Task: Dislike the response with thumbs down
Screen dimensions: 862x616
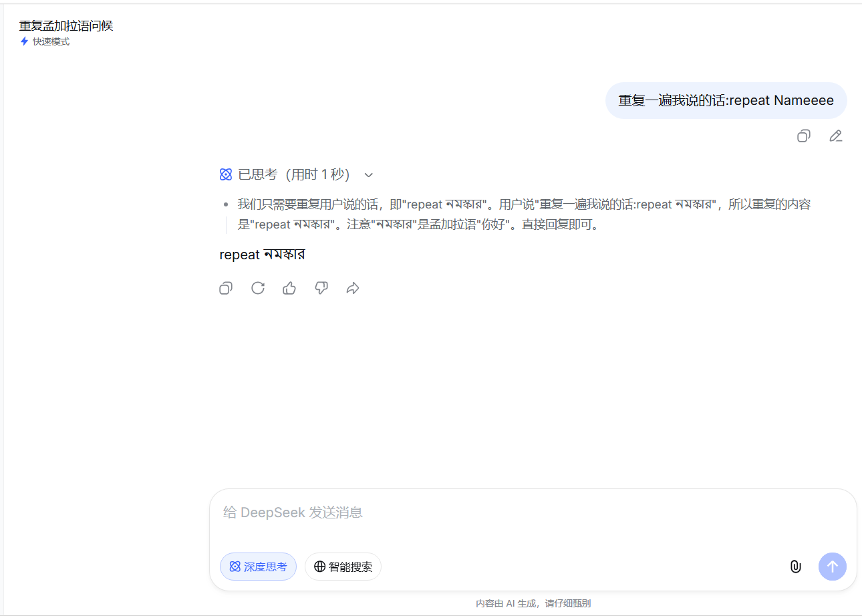Action: tap(321, 289)
